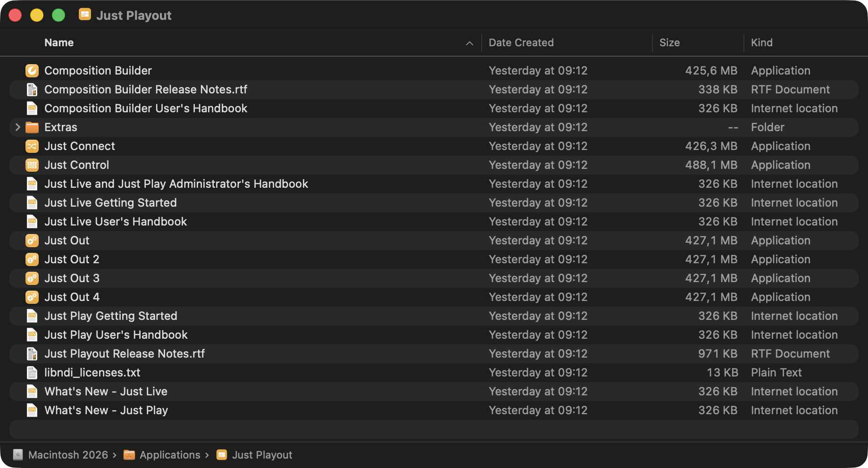Viewport: 868px width, 468px height.
Task: Select the Just Control name
Action: tap(77, 165)
